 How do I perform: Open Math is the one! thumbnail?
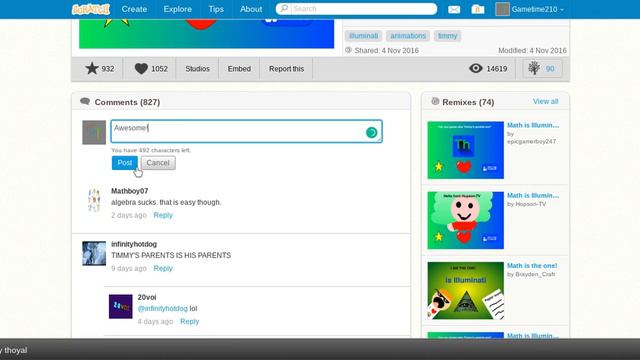(465, 291)
